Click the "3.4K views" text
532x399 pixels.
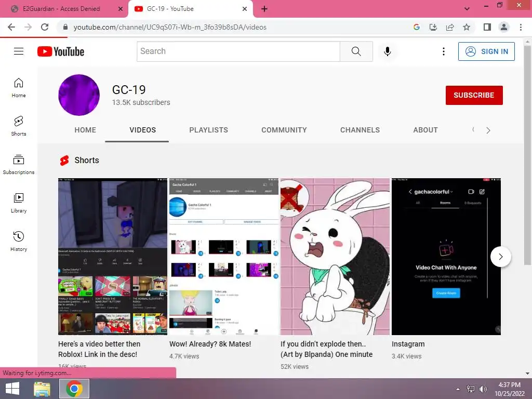click(406, 356)
